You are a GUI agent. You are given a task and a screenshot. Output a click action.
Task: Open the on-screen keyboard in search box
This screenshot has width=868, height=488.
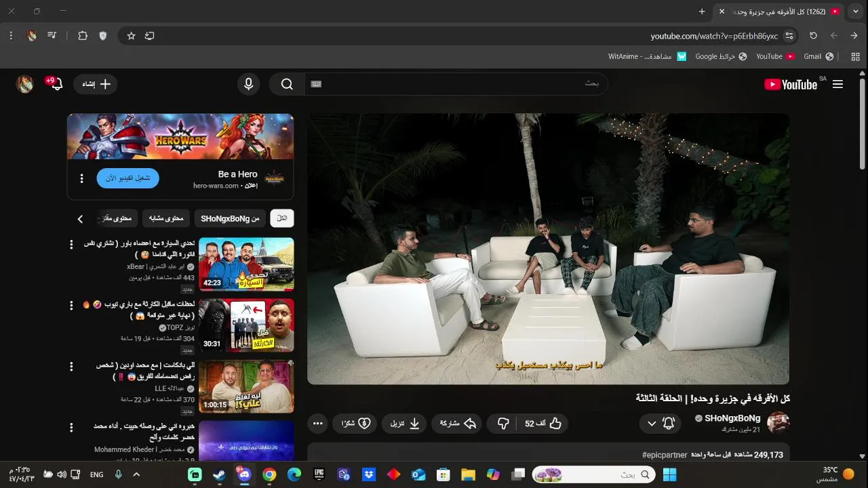tap(316, 84)
